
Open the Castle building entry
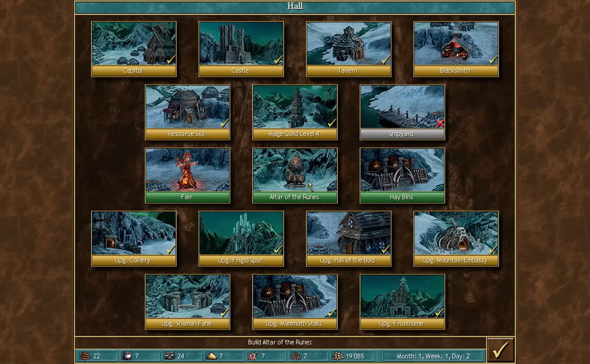pyautogui.click(x=241, y=49)
